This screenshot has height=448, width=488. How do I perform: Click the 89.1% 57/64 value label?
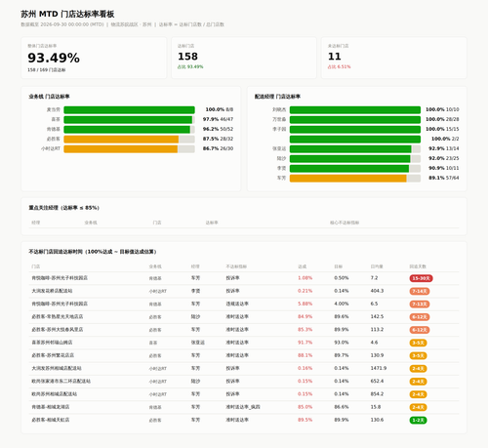click(x=444, y=178)
